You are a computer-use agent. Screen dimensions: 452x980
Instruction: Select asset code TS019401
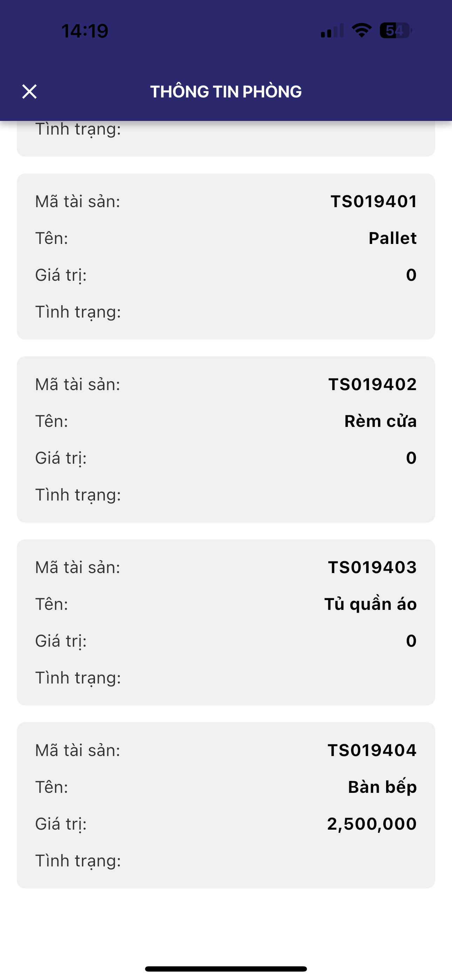click(374, 201)
